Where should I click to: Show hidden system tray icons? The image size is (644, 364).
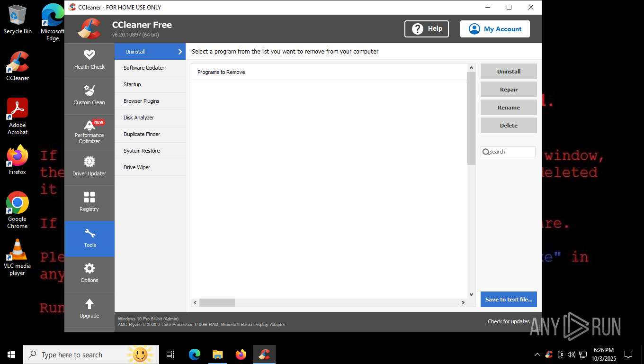[537, 355]
